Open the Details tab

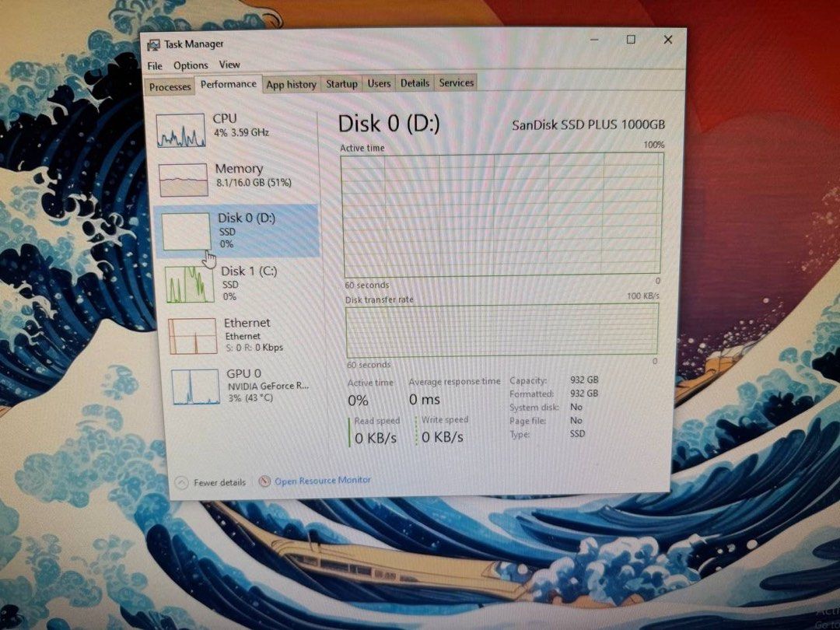pos(415,83)
